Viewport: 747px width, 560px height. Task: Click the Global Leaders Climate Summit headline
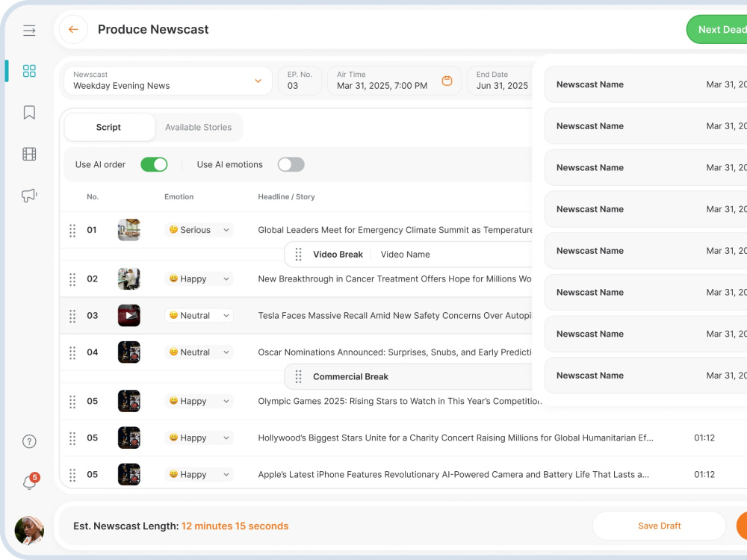click(x=395, y=230)
